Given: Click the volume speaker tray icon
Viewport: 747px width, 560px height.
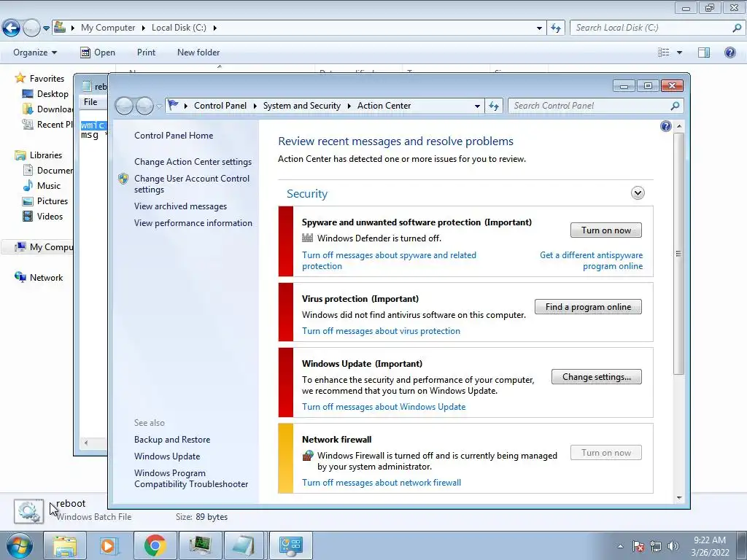Looking at the screenshot, I should click(673, 546).
